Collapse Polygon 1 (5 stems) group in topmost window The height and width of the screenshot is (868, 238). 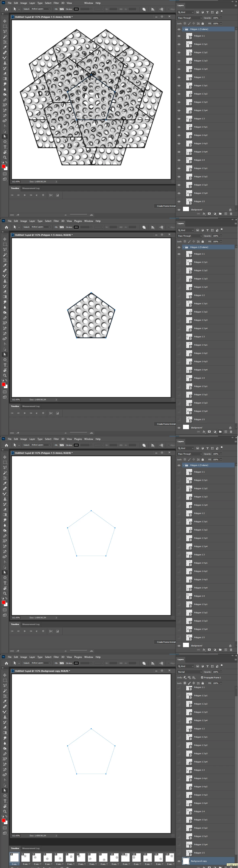point(184,29)
